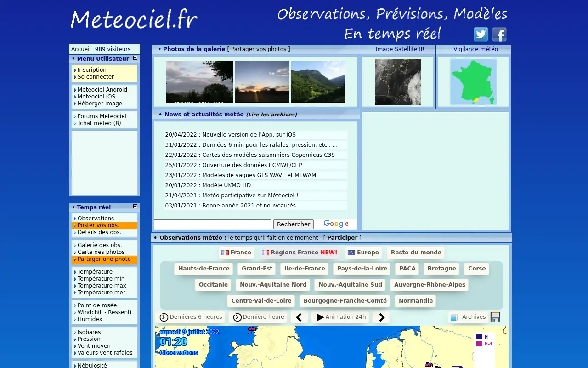Image resolution: width=588 pixels, height=368 pixels.
Task: Choose Bretagne region
Action: (x=441, y=269)
